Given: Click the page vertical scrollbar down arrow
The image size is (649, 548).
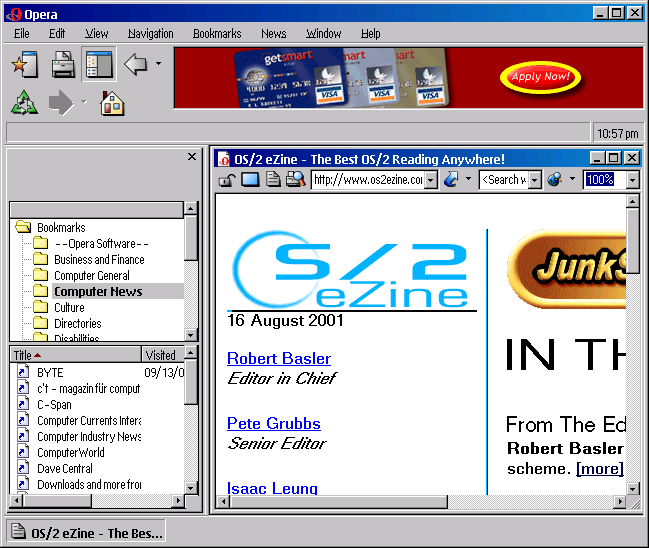Looking at the screenshot, I should pos(633,489).
